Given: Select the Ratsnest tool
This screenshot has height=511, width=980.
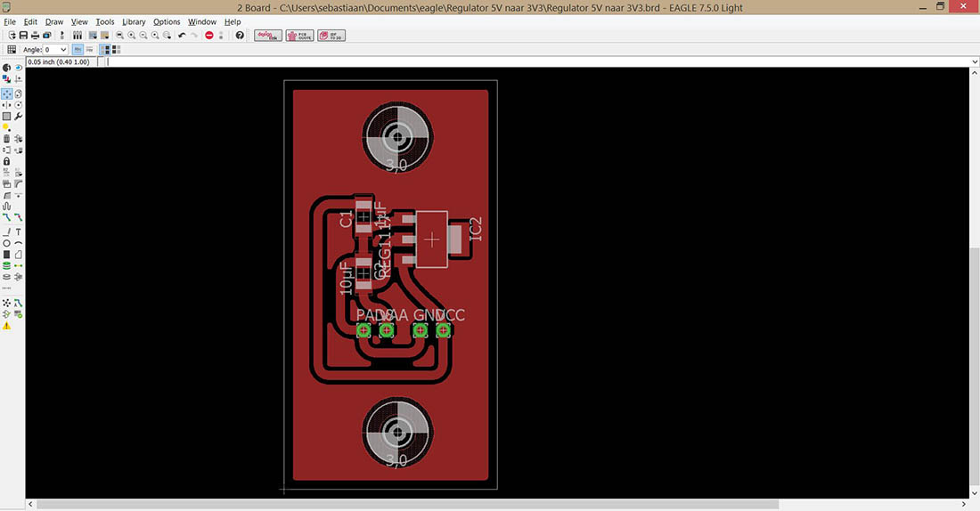Looking at the screenshot, I should tap(6, 303).
